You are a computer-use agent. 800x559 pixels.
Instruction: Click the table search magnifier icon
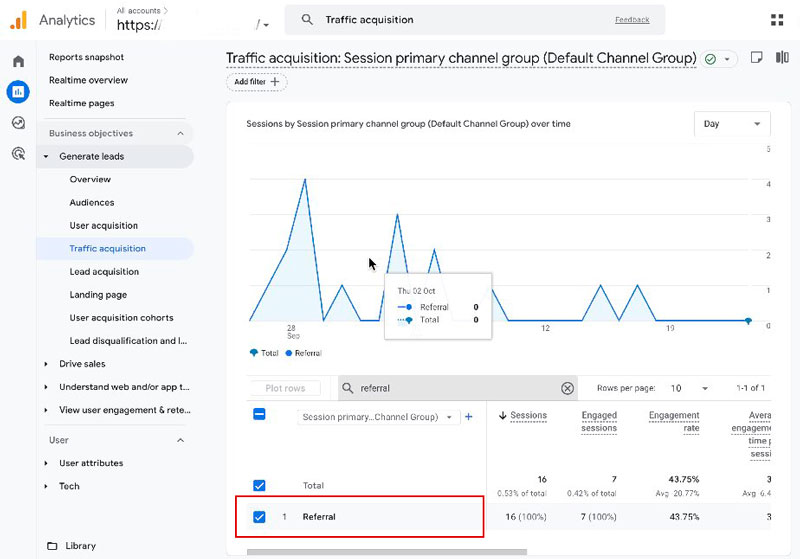(x=347, y=388)
